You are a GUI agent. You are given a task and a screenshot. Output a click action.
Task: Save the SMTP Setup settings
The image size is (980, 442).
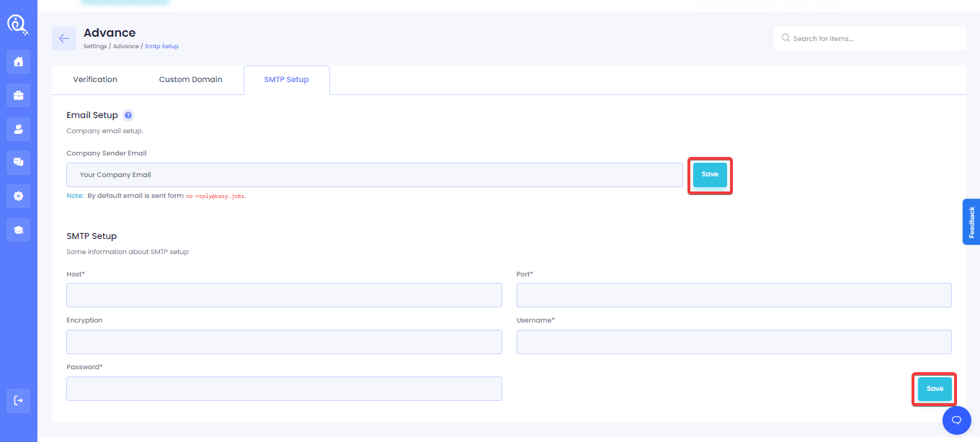(935, 389)
